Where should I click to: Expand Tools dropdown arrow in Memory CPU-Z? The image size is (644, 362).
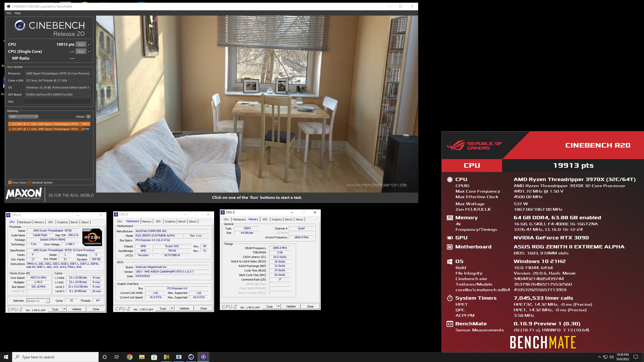click(279, 307)
